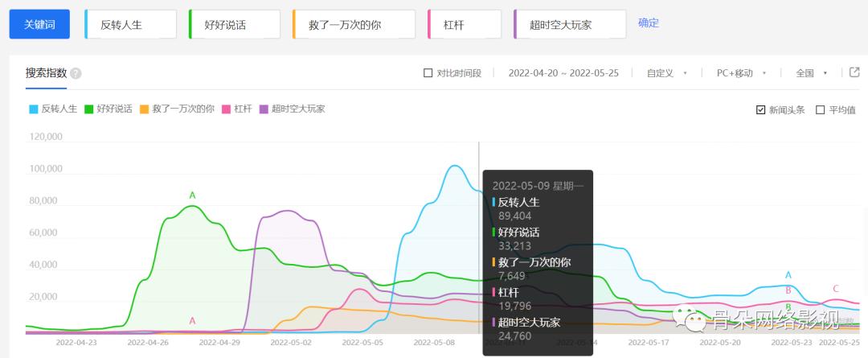Viewport: 868px width, 358px height.
Task: Click the green news marker A on peak
Action: pos(193,195)
